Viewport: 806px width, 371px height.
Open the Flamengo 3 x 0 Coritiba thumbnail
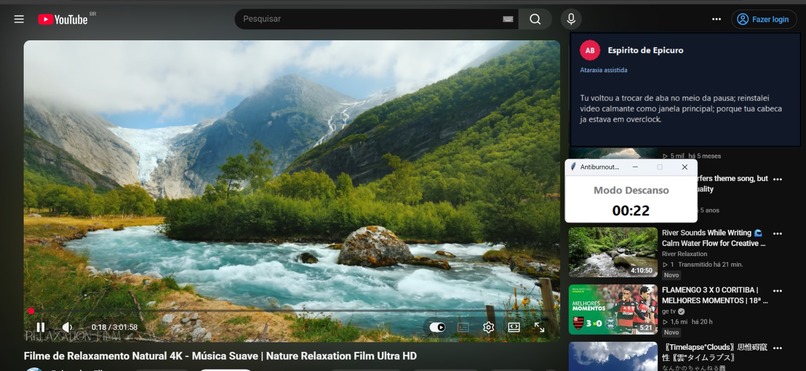point(613,309)
